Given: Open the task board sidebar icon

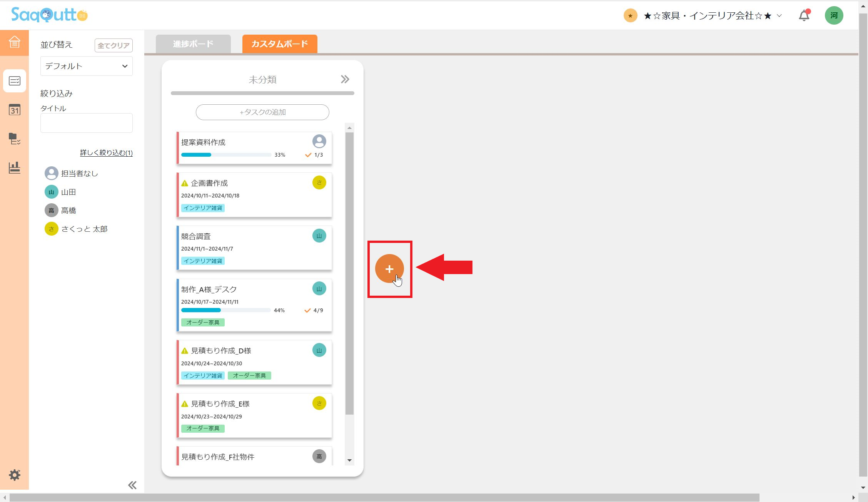Looking at the screenshot, I should coord(15,81).
